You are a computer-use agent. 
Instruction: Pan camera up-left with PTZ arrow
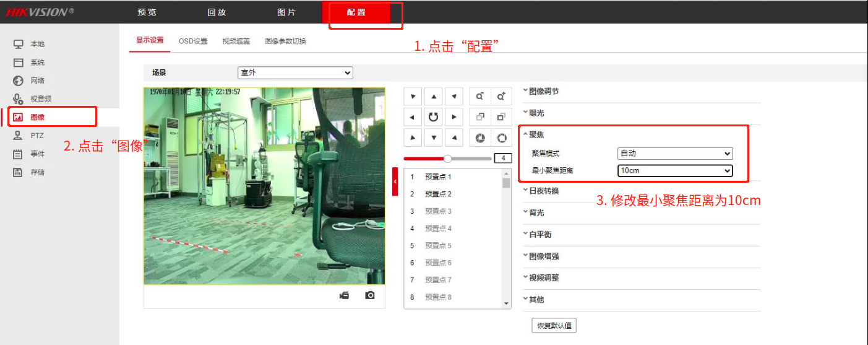click(413, 97)
